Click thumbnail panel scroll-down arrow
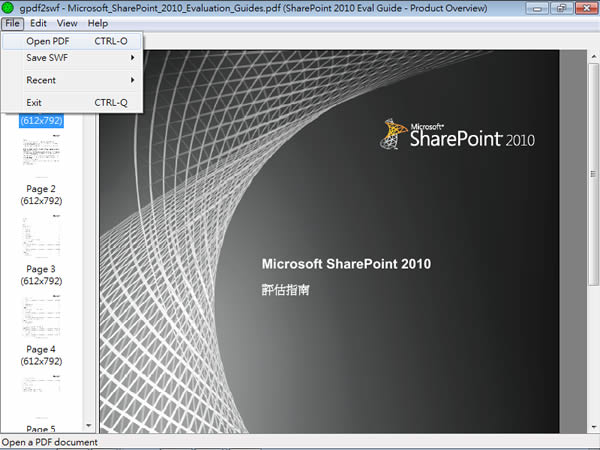This screenshot has width=600, height=450. pos(89,427)
